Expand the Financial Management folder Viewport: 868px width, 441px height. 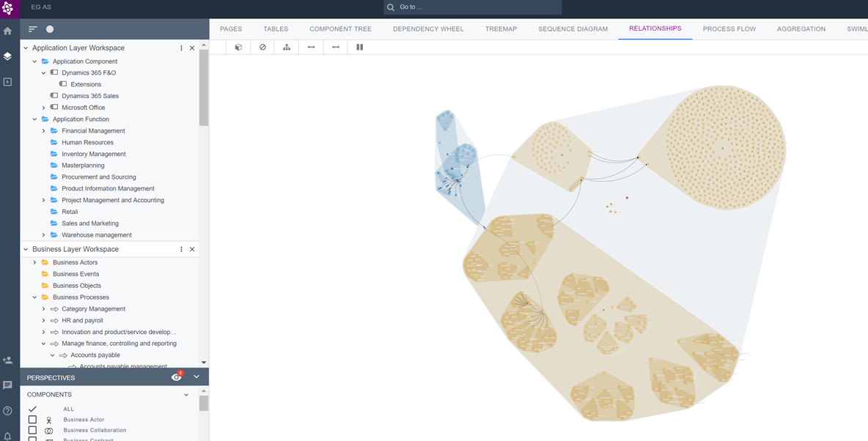pos(43,131)
